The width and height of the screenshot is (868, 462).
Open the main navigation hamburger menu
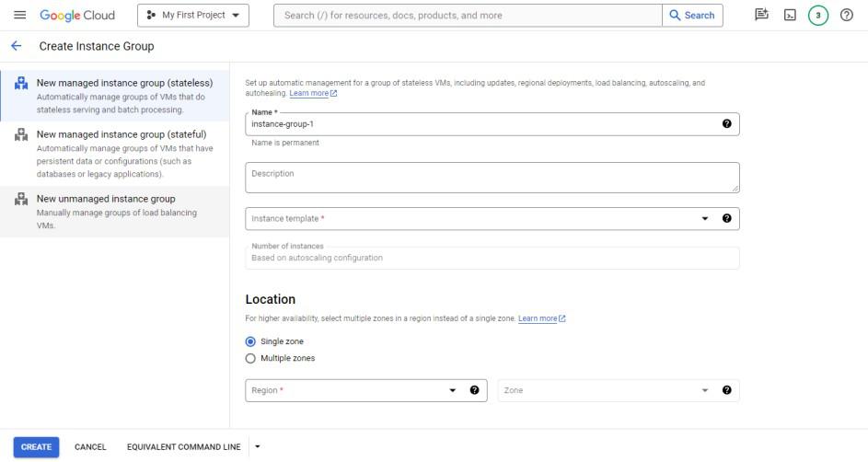pos(20,16)
